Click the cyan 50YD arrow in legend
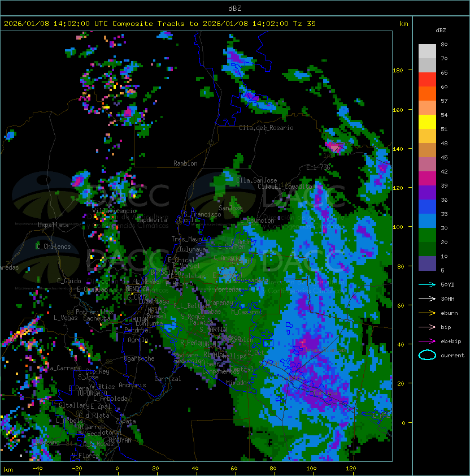Image resolution: width=470 pixels, height=476 pixels. click(427, 285)
